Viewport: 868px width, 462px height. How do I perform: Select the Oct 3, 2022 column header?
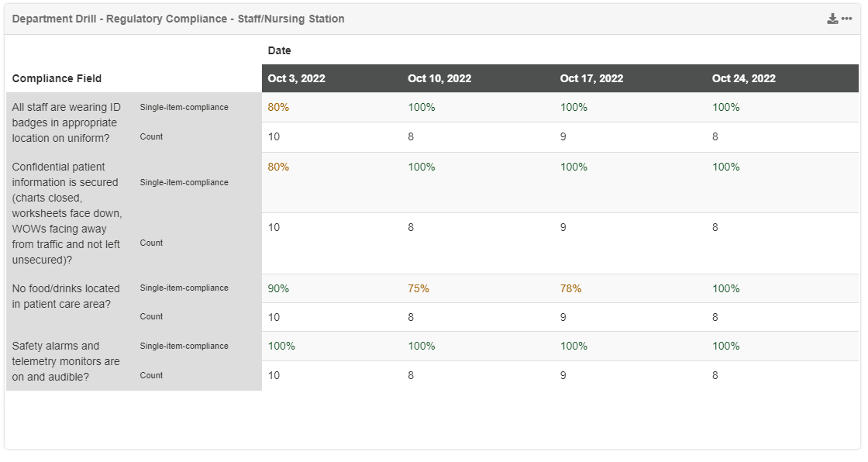click(296, 78)
